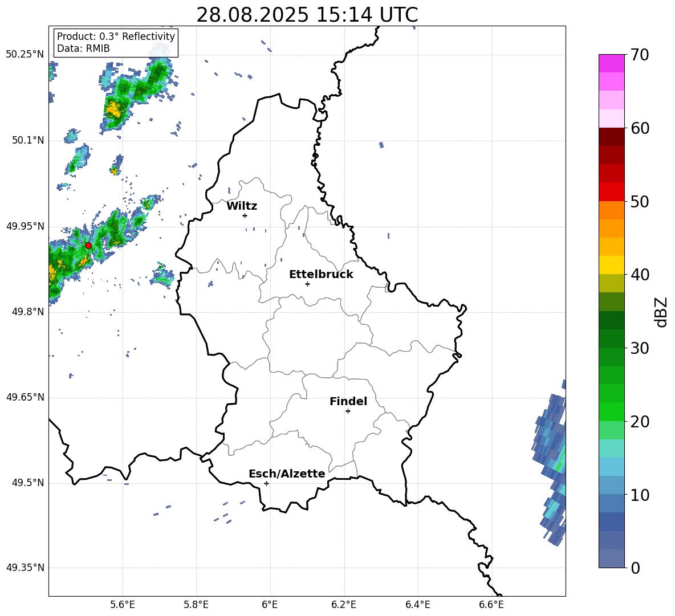Click the Wiltz station cross marker
675x616 pixels.
tap(245, 215)
